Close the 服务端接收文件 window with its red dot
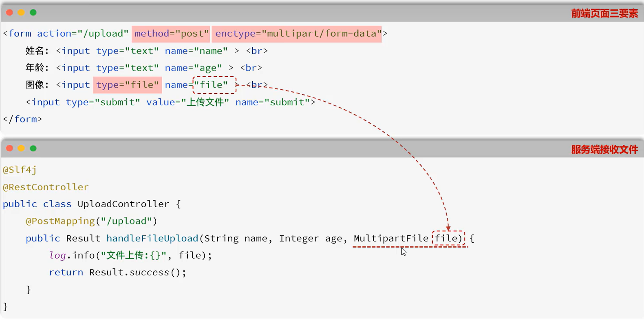The height and width of the screenshot is (321, 644). pos(9,148)
